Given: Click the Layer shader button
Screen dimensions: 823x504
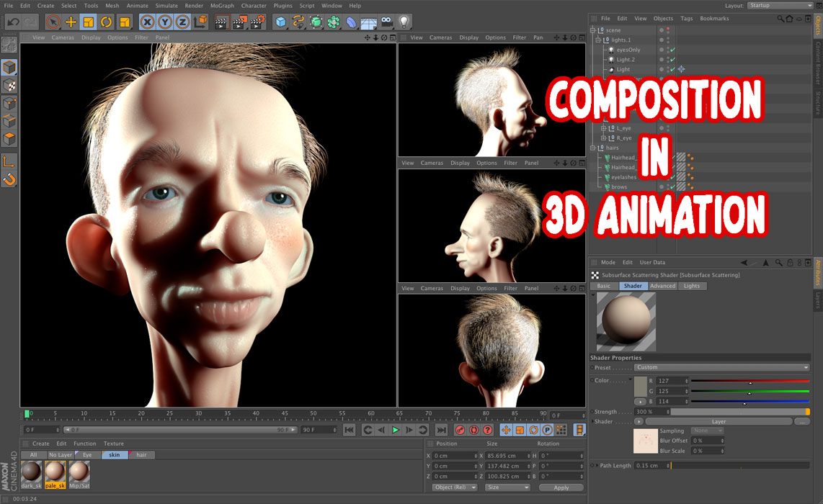Looking at the screenshot, I should click(x=719, y=422).
